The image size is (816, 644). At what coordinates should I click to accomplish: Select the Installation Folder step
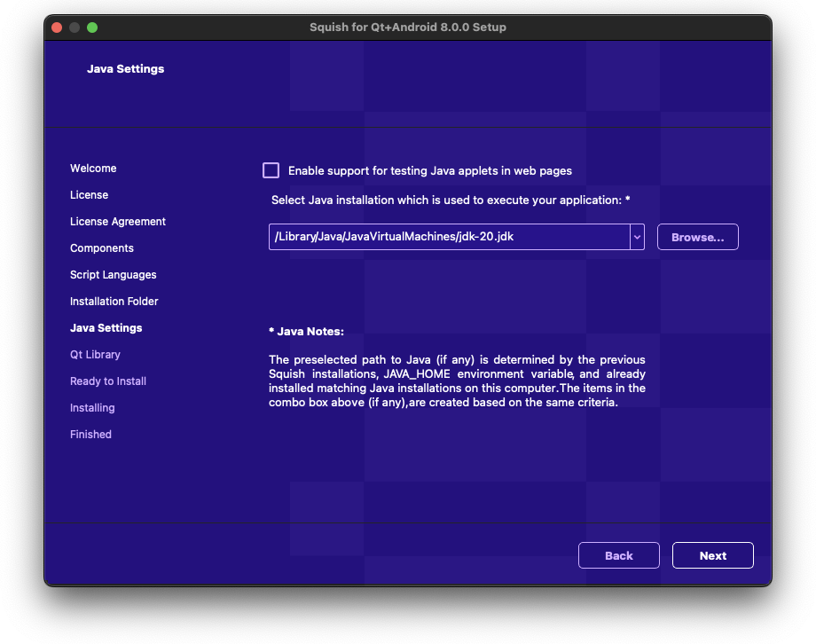pos(114,301)
